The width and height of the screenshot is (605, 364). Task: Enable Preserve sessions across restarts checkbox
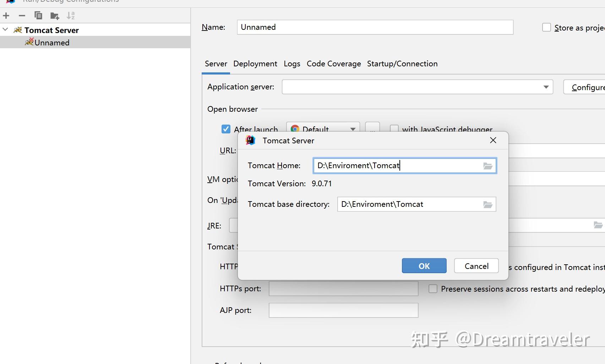tap(433, 289)
